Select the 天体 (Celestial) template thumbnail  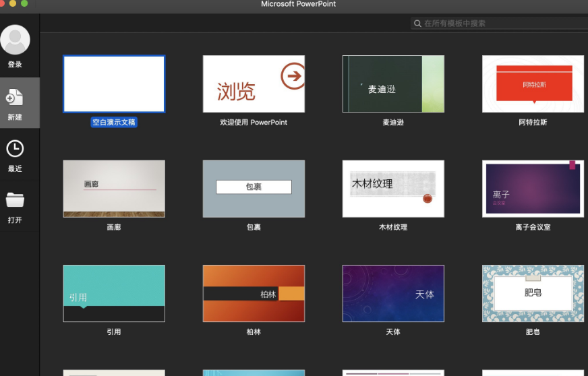pos(393,293)
